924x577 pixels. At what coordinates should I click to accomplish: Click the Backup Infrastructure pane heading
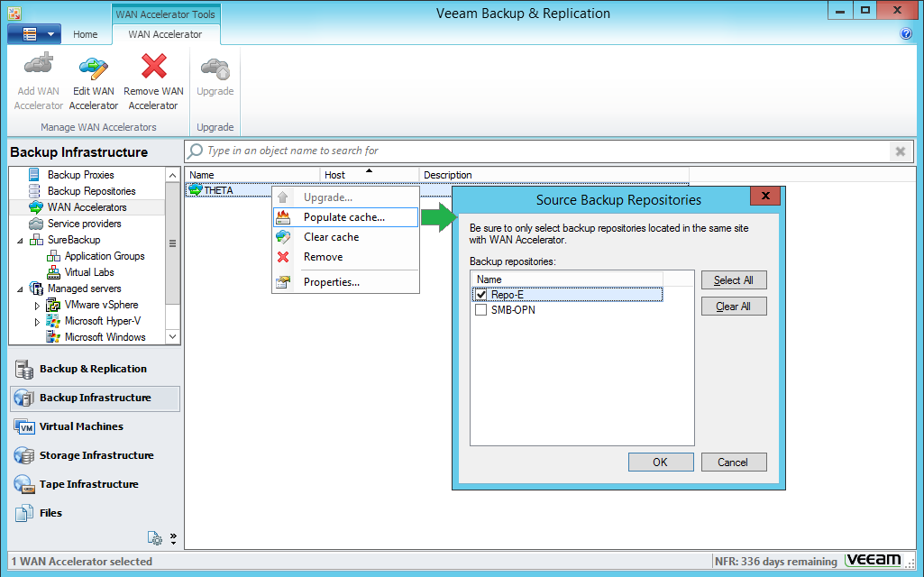click(79, 152)
